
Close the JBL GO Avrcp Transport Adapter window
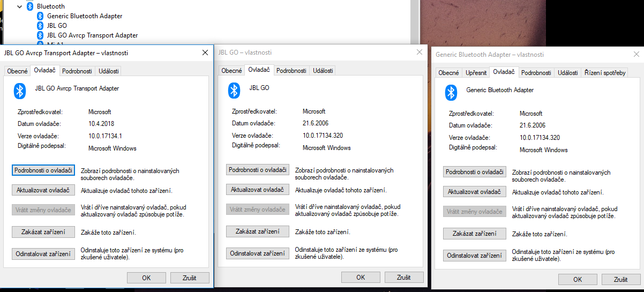click(205, 53)
